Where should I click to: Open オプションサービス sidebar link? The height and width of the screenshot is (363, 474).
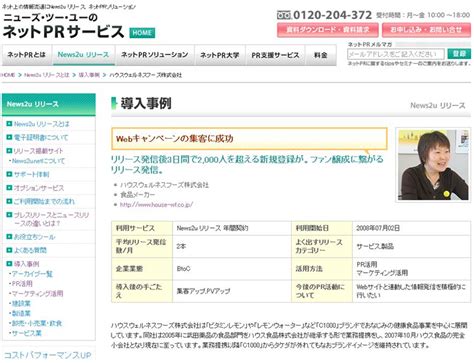point(39,188)
